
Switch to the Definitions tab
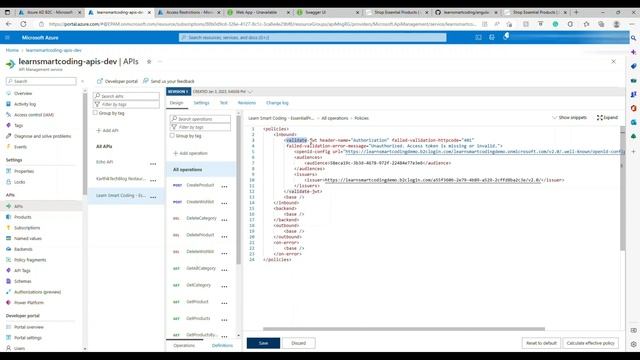pyautogui.click(x=222, y=346)
